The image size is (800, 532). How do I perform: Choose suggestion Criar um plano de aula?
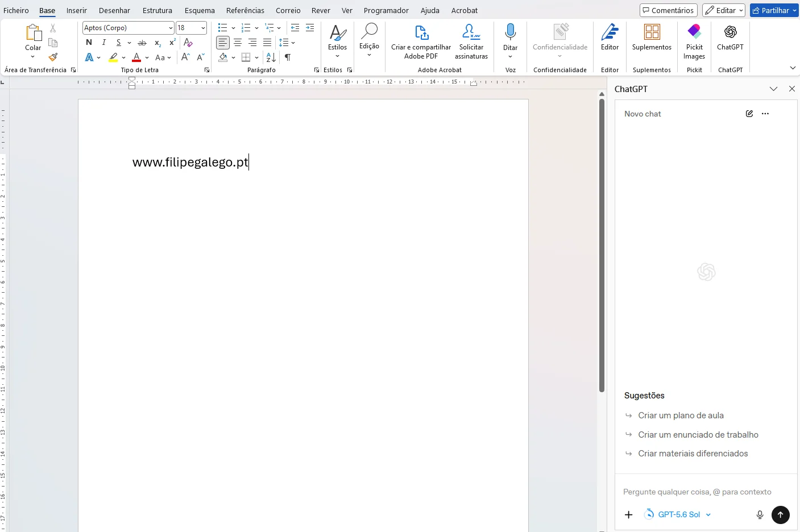pyautogui.click(x=681, y=415)
